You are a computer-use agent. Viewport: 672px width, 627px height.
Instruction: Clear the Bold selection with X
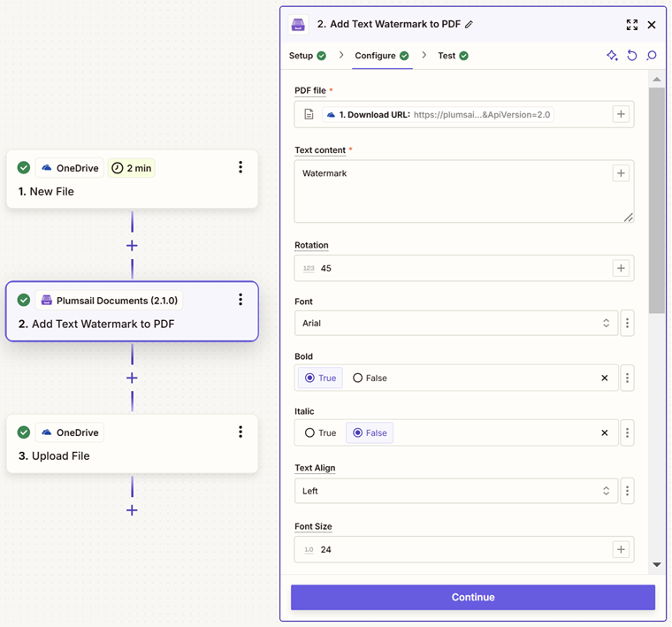pyautogui.click(x=604, y=378)
